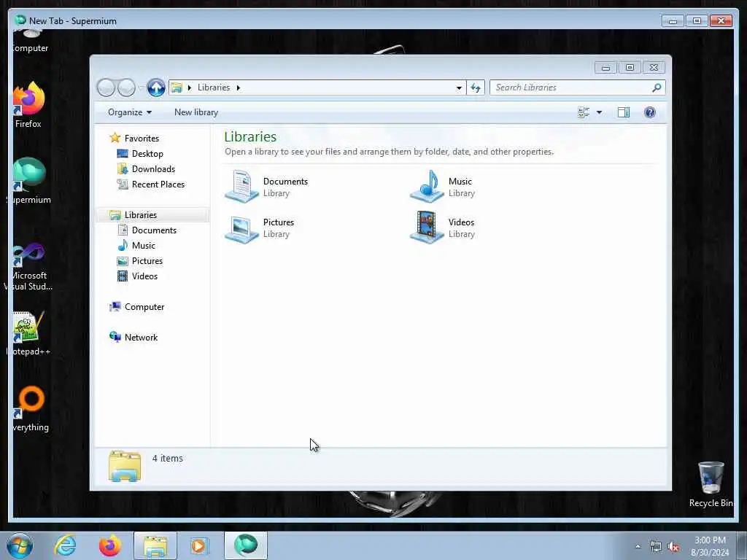The height and width of the screenshot is (560, 747).
Task: Select Network in navigation pane
Action: click(x=141, y=337)
